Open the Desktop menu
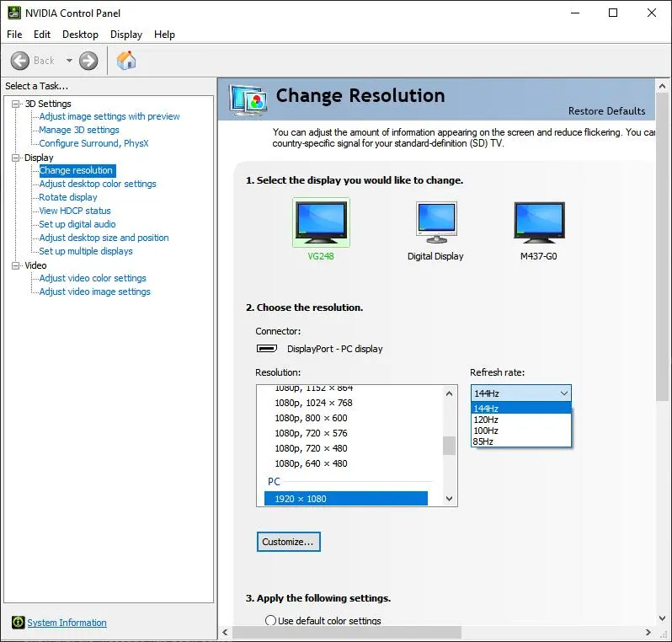Image resolution: width=672 pixels, height=642 pixels. pyautogui.click(x=80, y=35)
